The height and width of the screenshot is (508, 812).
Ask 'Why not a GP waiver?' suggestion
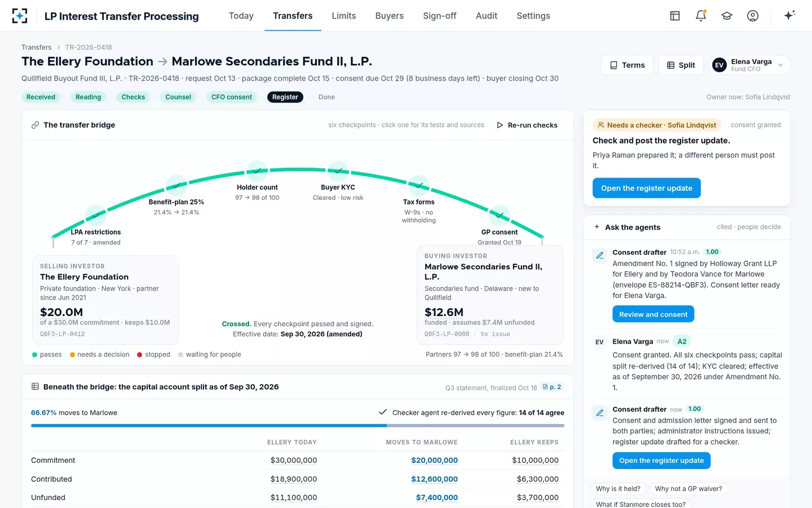click(x=689, y=489)
